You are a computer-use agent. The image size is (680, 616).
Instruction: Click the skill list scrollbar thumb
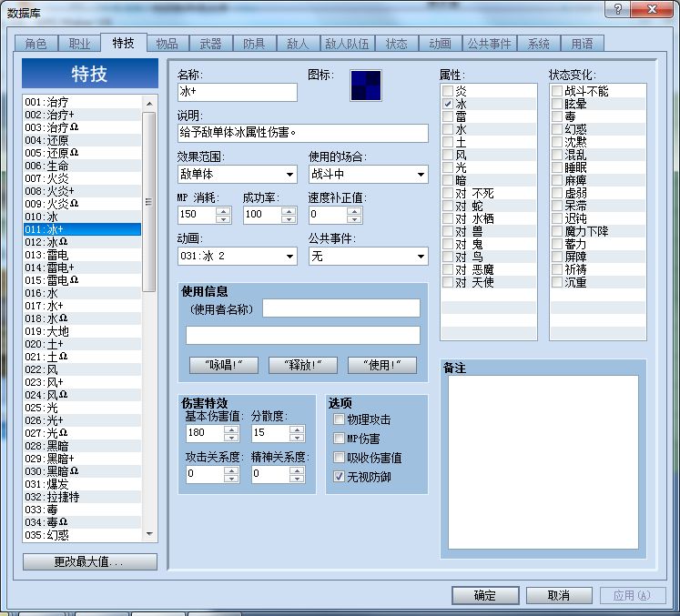tap(149, 202)
